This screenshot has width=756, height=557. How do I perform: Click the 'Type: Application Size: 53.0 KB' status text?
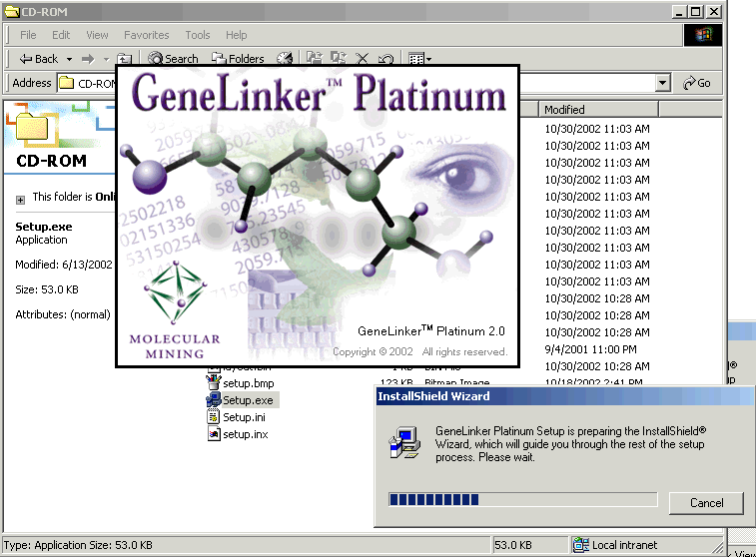click(x=78, y=545)
